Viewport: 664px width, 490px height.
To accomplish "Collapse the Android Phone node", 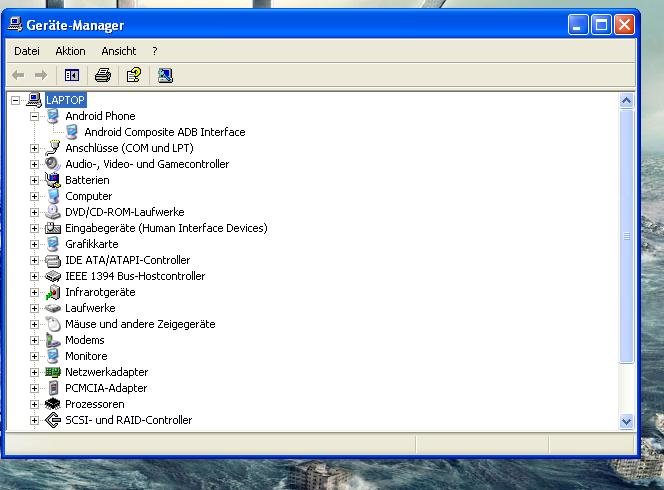I will (34, 116).
